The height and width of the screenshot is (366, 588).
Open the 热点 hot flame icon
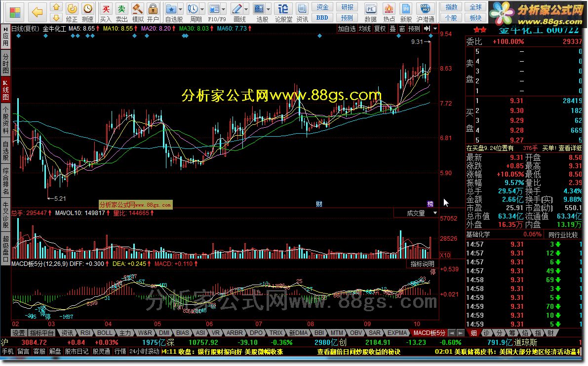(x=389, y=8)
